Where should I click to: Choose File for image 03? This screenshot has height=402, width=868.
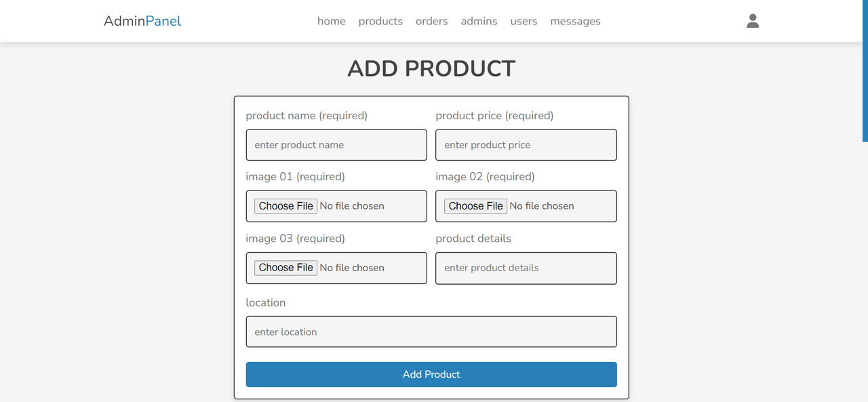[285, 268]
